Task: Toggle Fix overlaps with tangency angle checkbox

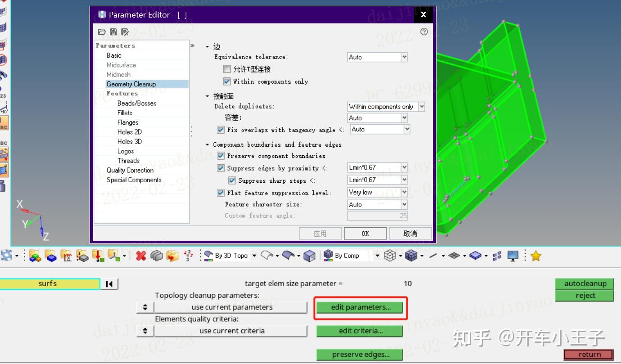Action: (220, 130)
